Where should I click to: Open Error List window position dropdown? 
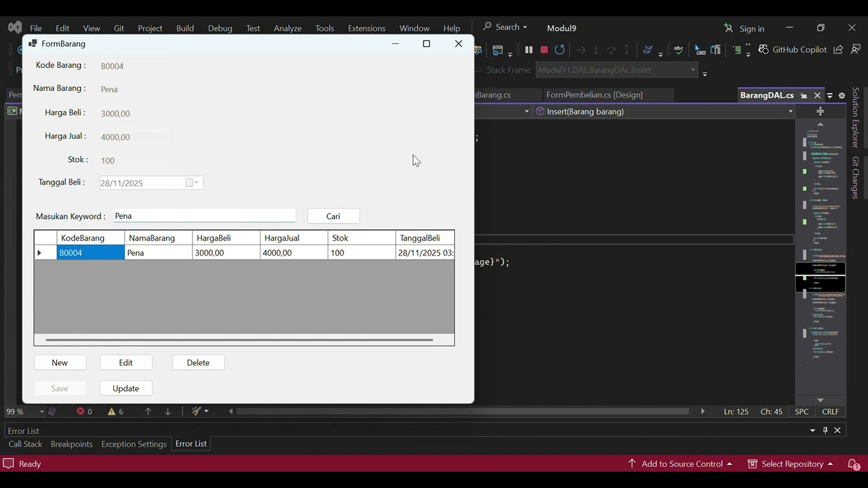coord(812,430)
